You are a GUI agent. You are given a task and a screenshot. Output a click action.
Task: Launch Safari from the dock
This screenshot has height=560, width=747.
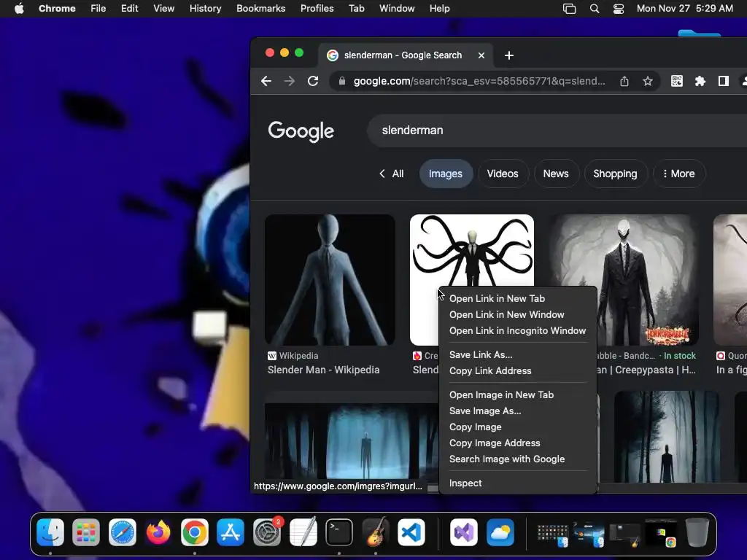coord(123,532)
